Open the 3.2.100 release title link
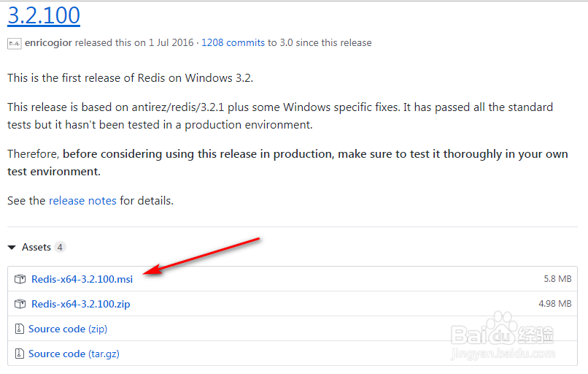The width and height of the screenshot is (588, 374). click(44, 15)
